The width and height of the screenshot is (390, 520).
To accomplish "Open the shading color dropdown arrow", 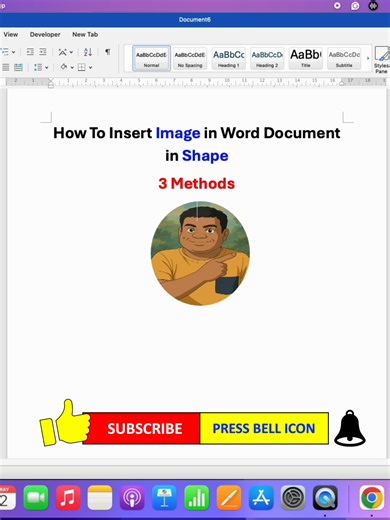I will tap(72, 68).
